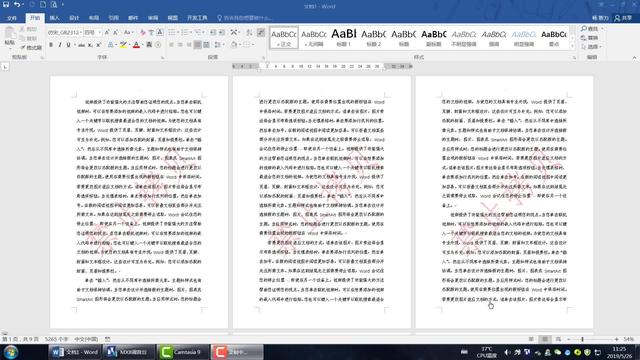Toggle superscript formatting
The height and width of the screenshot is (360, 640).
point(98,45)
